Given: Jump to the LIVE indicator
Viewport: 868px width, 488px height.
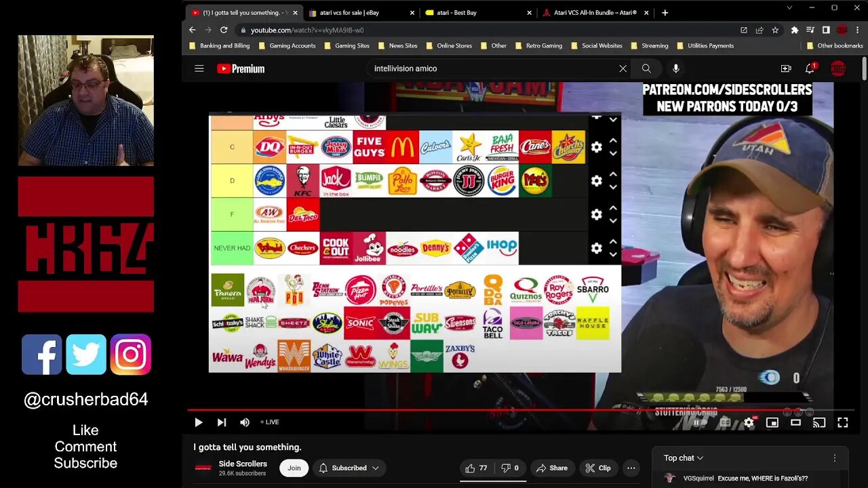Looking at the screenshot, I should pos(270,422).
